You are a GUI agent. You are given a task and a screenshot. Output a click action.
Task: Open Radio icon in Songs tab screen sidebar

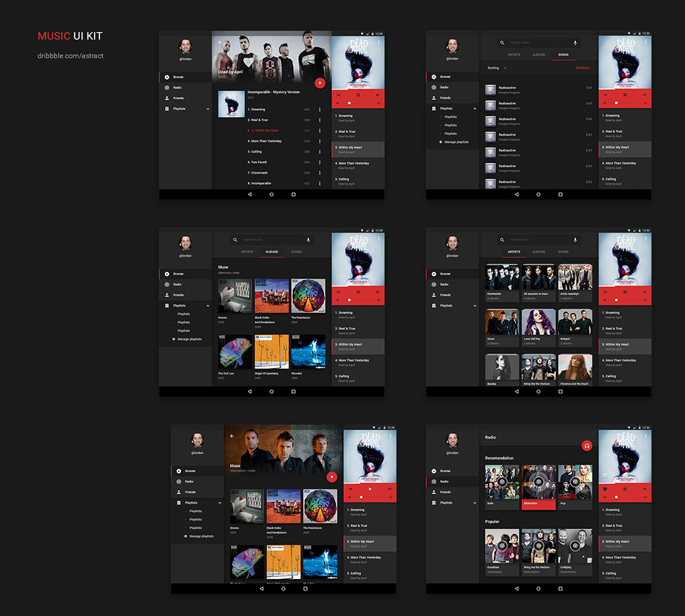tap(434, 88)
